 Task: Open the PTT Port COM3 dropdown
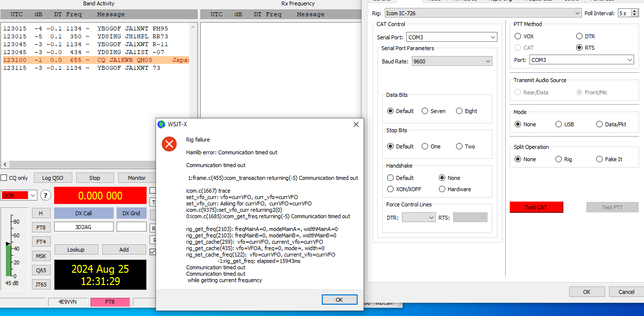pos(582,60)
